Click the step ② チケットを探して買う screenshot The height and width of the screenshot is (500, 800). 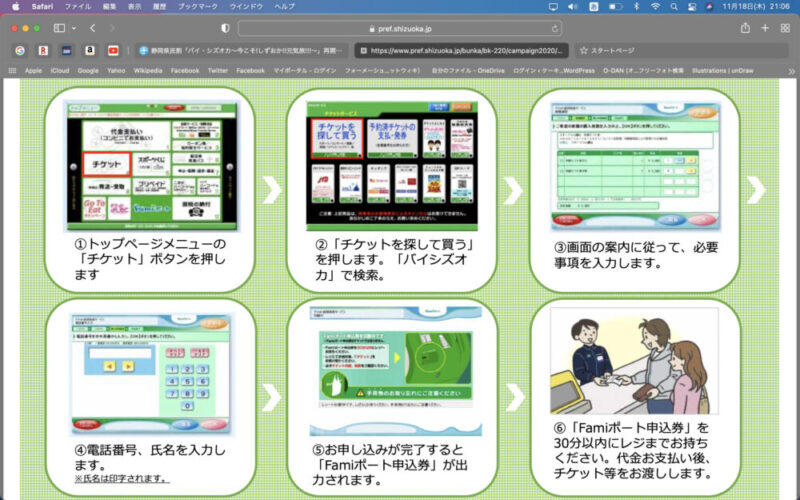pyautogui.click(x=392, y=166)
